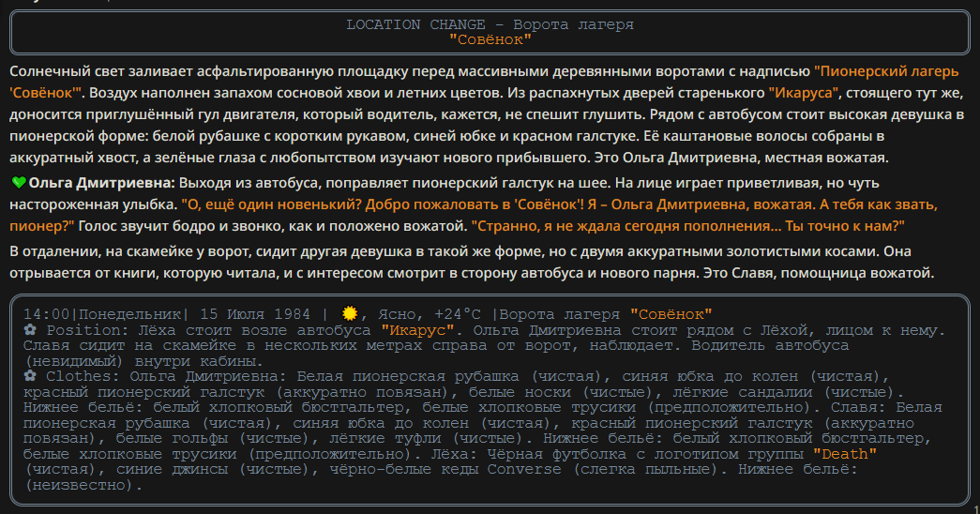This screenshot has height=514, width=980.
Task: Click the quote starting "О, ещё один новенький?"
Action: (x=474, y=215)
